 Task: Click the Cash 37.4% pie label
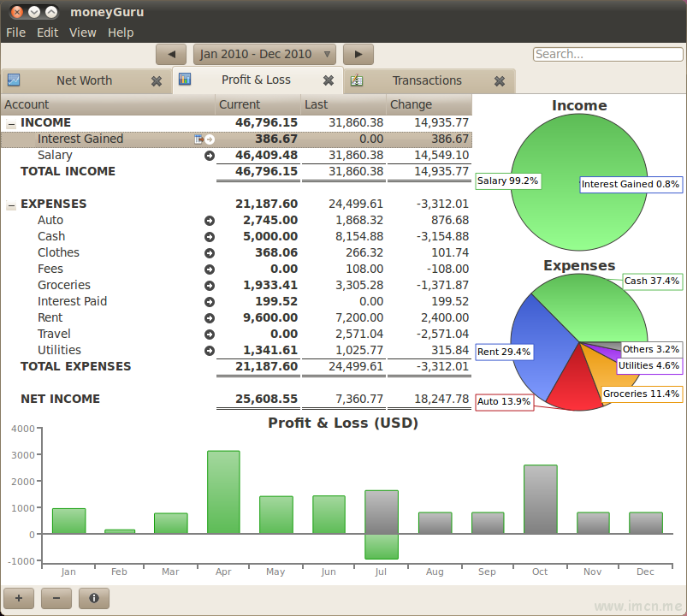[x=652, y=281]
